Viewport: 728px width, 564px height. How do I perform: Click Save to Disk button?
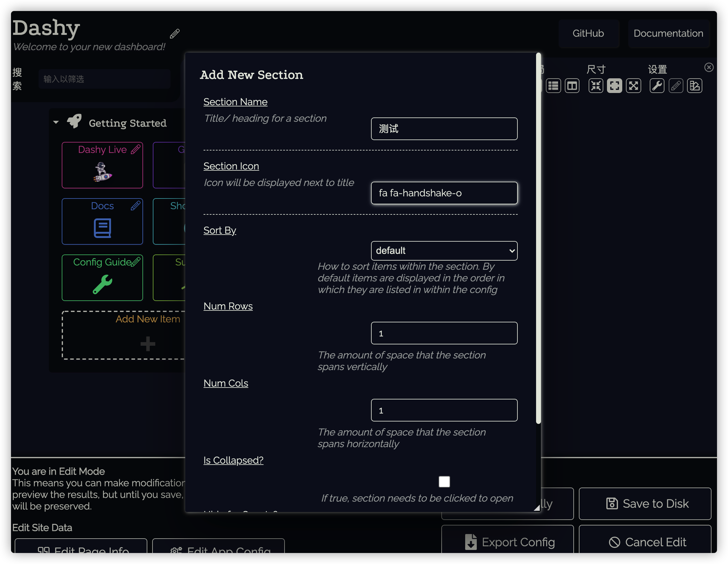tap(645, 504)
